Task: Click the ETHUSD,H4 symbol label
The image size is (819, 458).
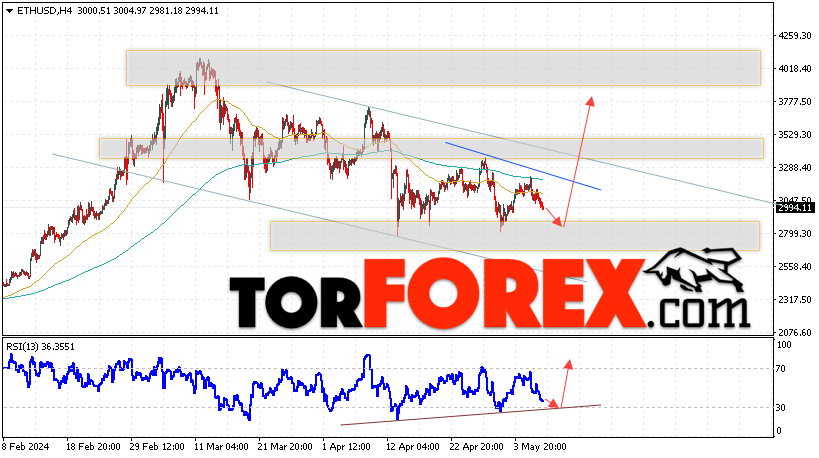Action: pos(44,11)
